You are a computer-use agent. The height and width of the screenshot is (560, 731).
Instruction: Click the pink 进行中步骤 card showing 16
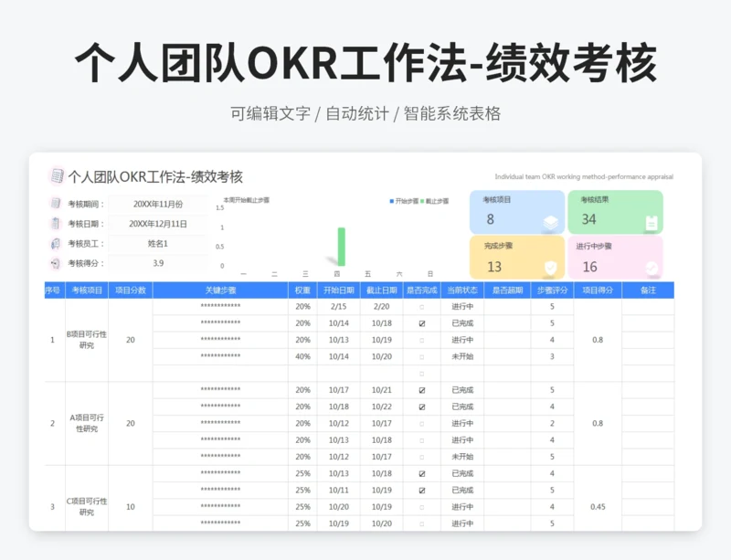point(615,258)
